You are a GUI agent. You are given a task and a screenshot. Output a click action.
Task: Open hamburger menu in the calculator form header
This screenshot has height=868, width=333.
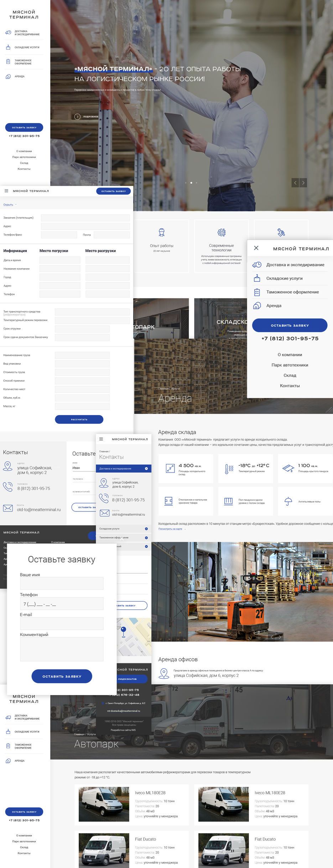click(6, 191)
